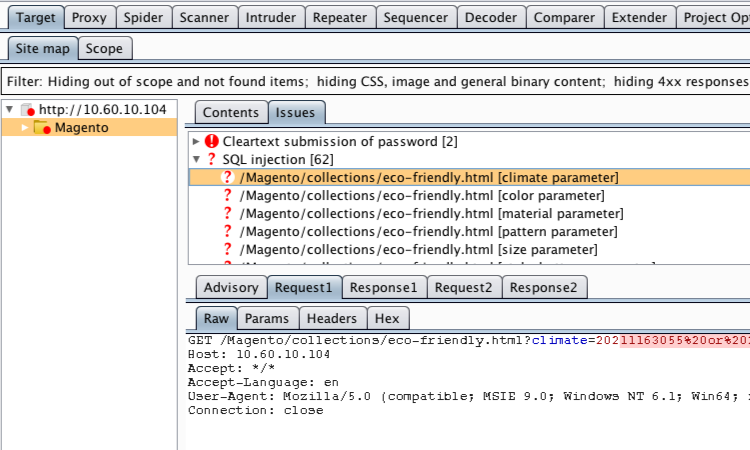Image resolution: width=750 pixels, height=450 pixels.
Task: Click the User-Agent header line
Action: point(469,396)
